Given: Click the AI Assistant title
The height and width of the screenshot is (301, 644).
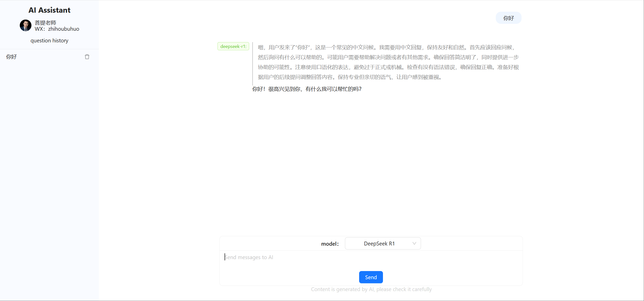Looking at the screenshot, I should (49, 10).
